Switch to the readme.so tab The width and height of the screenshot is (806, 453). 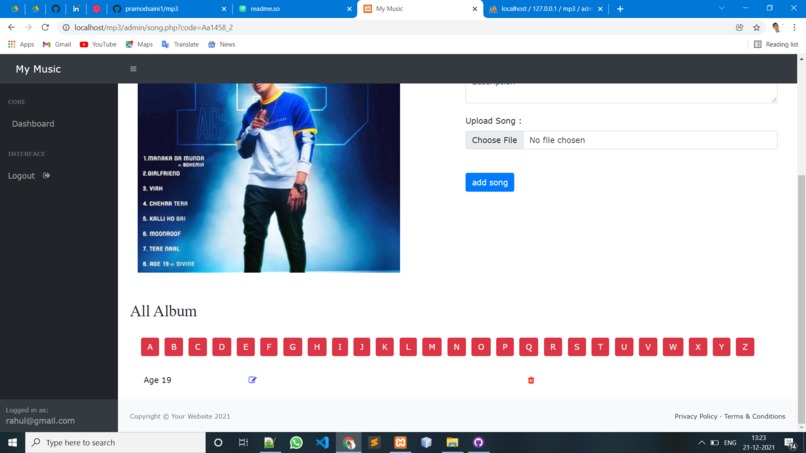[x=295, y=9]
